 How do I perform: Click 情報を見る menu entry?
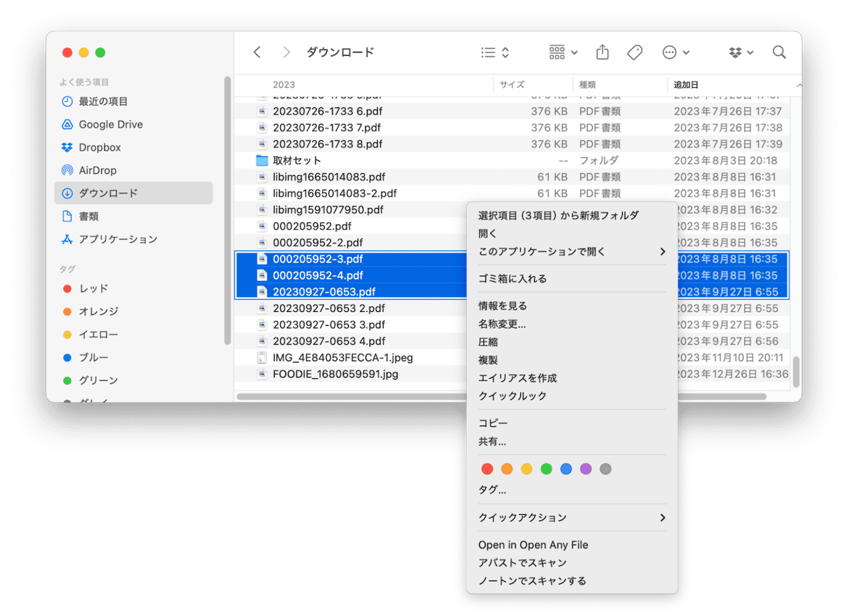coord(503,306)
